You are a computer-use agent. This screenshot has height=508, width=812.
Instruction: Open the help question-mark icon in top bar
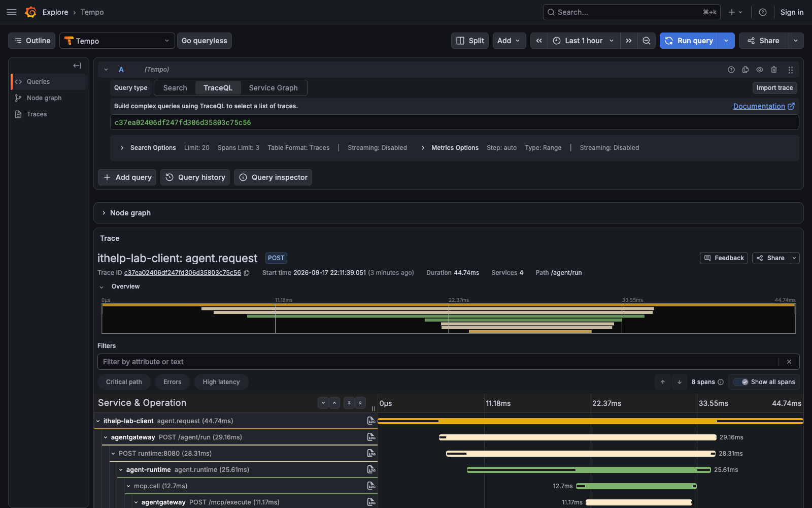click(x=762, y=12)
